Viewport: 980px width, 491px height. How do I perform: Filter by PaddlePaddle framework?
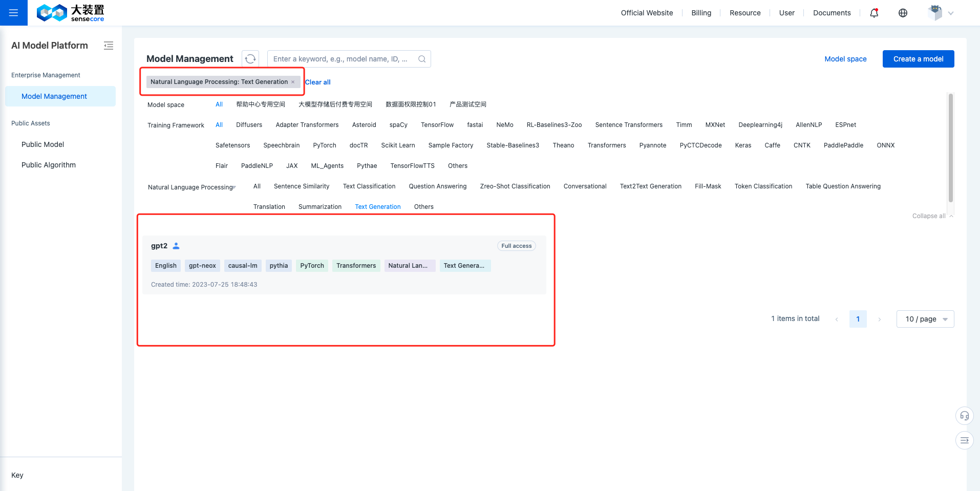pos(843,145)
